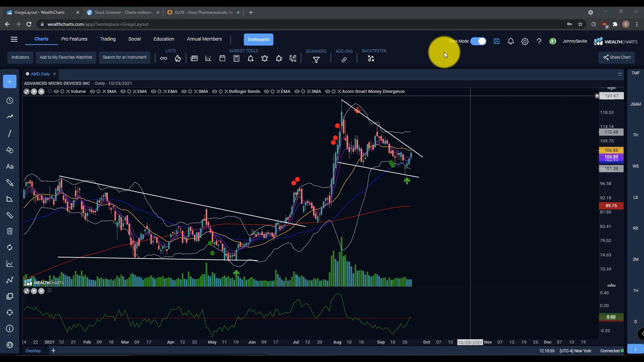The height and width of the screenshot is (362, 644).
Task: Select the shapes drawing tool
Action: coord(10,150)
